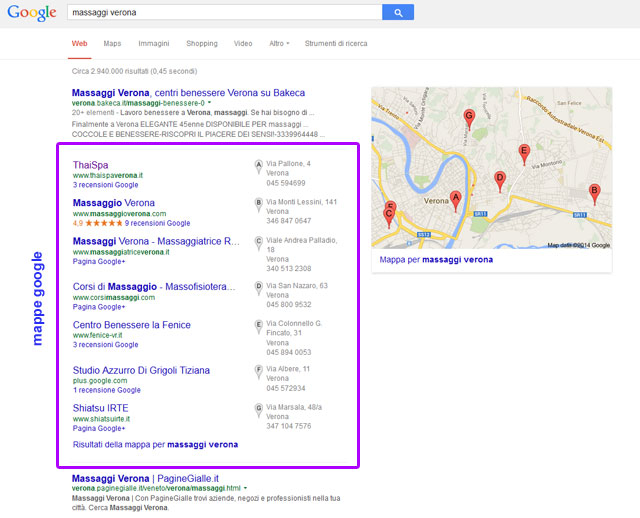Click grey marker B beside Via Monti Lessini

(x=258, y=204)
